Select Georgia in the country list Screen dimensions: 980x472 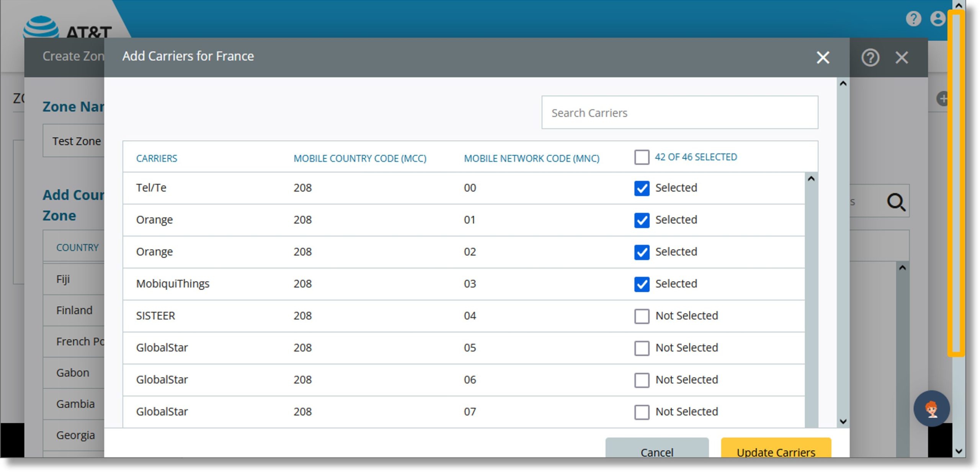tap(73, 436)
